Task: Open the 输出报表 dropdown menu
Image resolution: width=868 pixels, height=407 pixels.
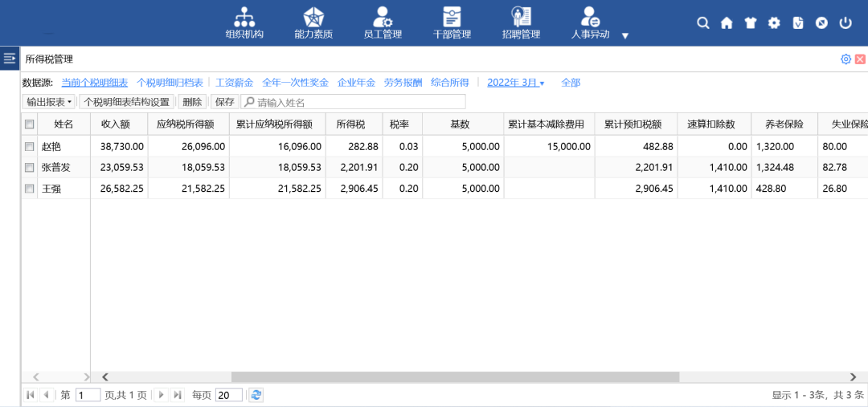Action: 49,102
